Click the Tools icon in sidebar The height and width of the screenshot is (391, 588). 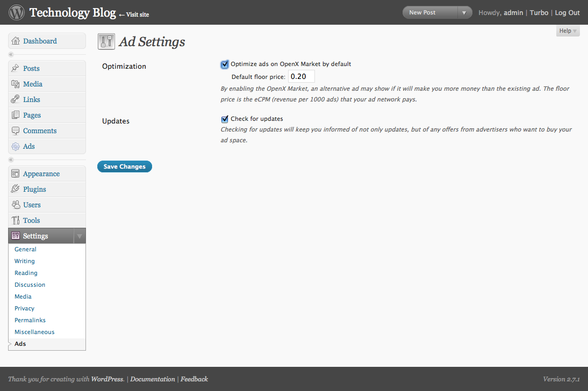pyautogui.click(x=16, y=221)
